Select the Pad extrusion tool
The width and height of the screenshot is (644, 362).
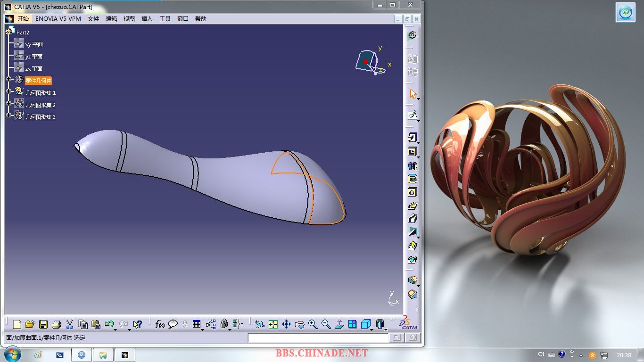pos(412,138)
